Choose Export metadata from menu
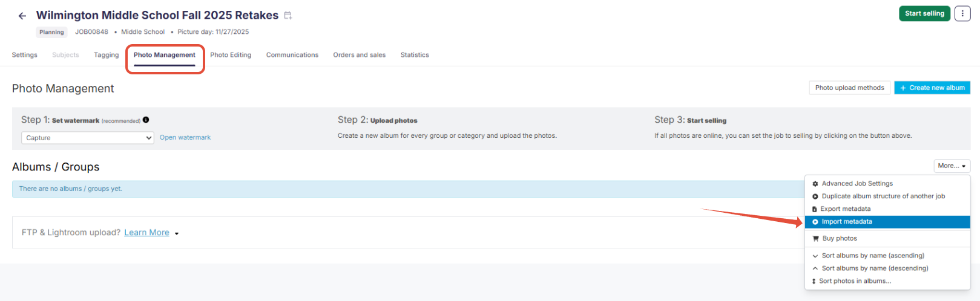 tap(887, 209)
